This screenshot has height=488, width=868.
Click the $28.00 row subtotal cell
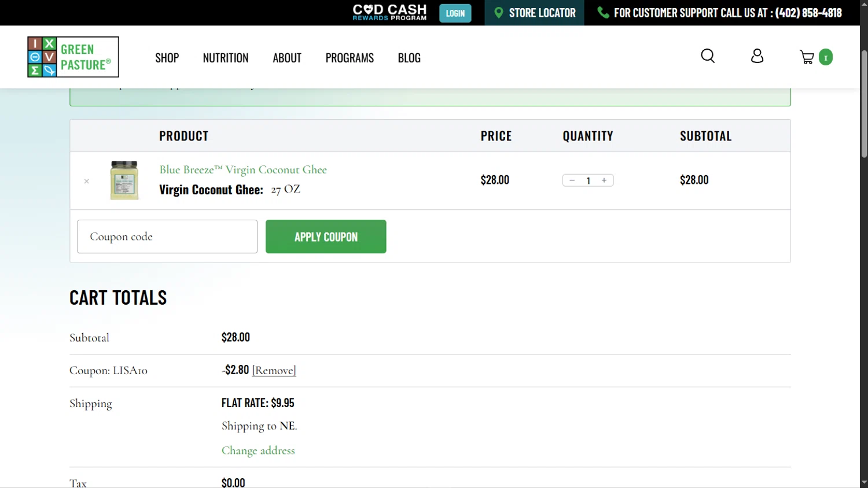click(x=694, y=180)
